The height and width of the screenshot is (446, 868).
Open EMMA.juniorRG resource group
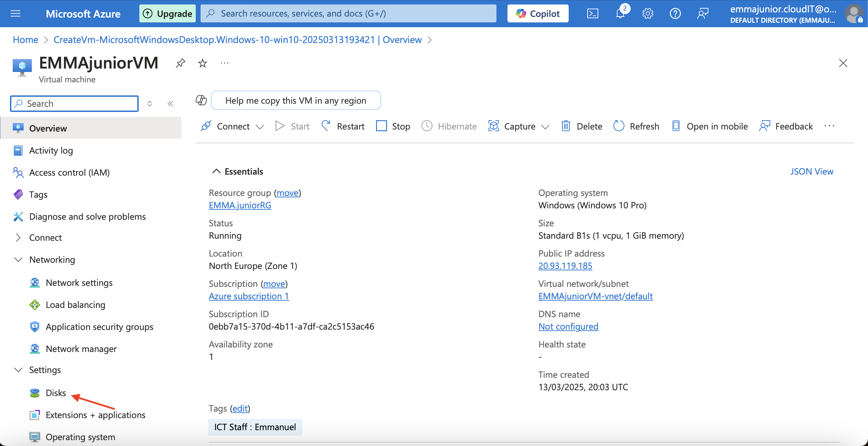[240, 205]
